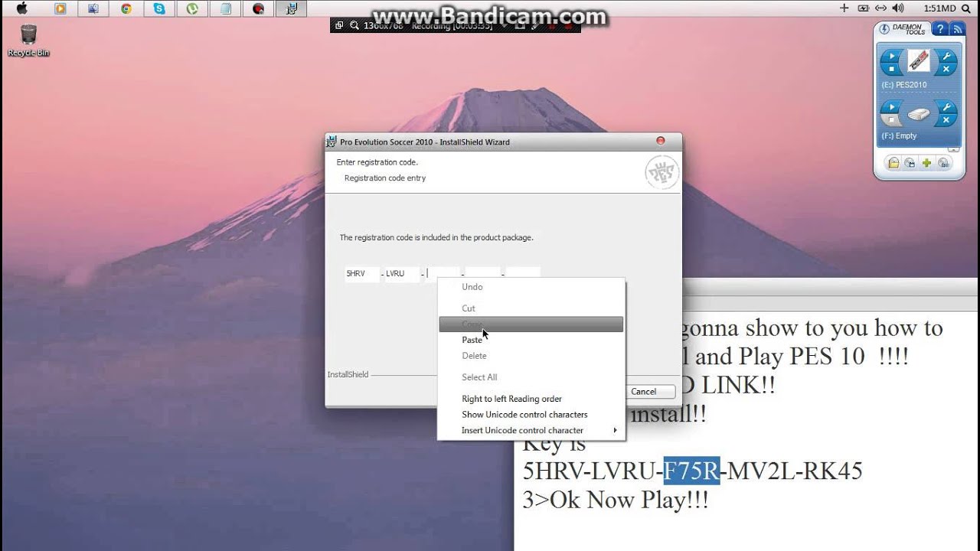Click the 1:51MD clock

coord(939,8)
